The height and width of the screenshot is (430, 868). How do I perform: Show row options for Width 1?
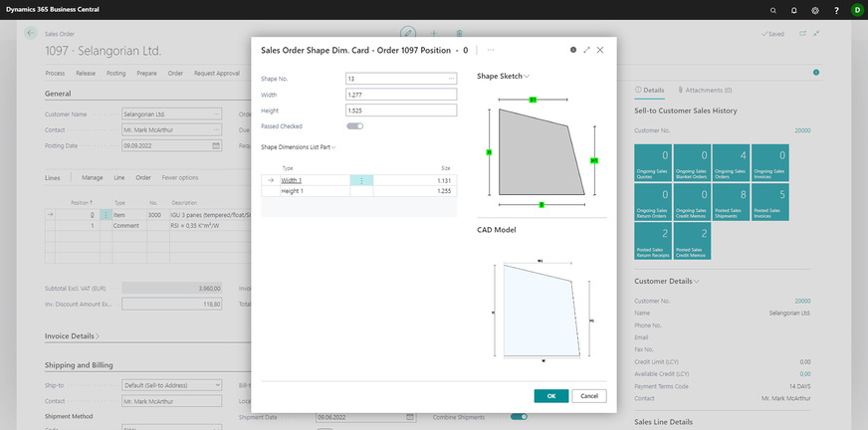pos(361,180)
